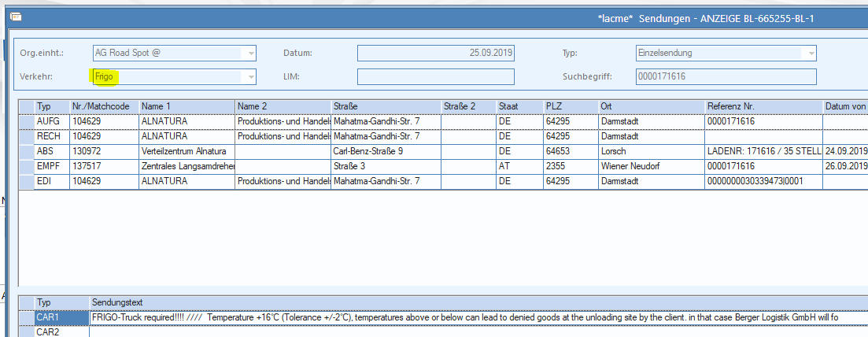Click the AUFG type cell

tap(52, 120)
